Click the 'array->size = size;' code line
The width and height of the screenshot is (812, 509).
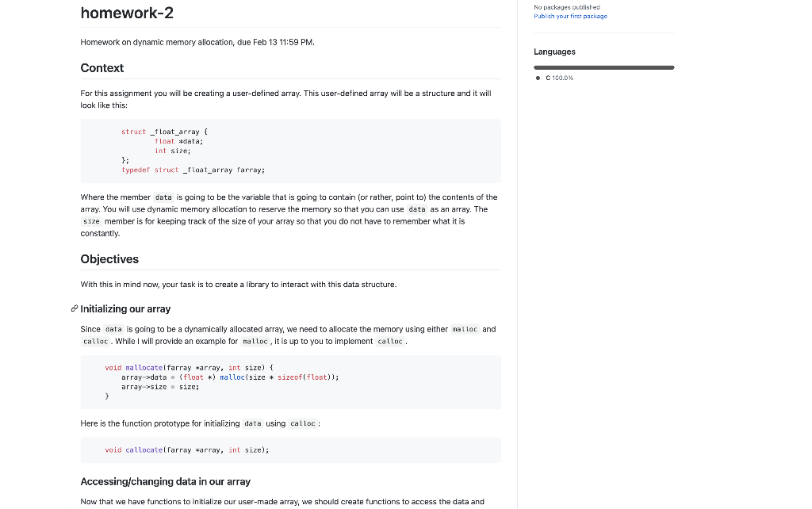160,387
